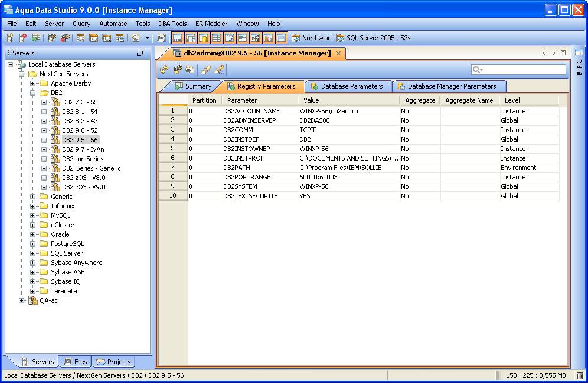Sort by the Parameter column header

pyautogui.click(x=260, y=100)
